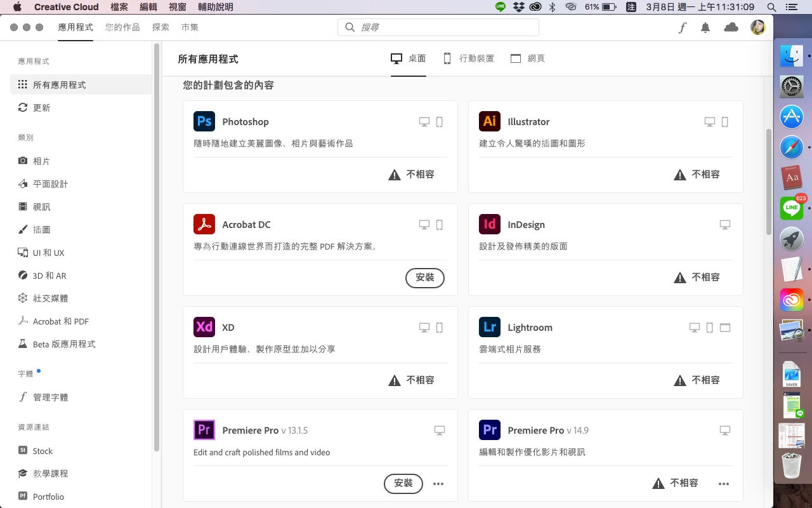Switch to 您的作品 tab
Image resolution: width=812 pixels, height=508 pixels.
122,27
